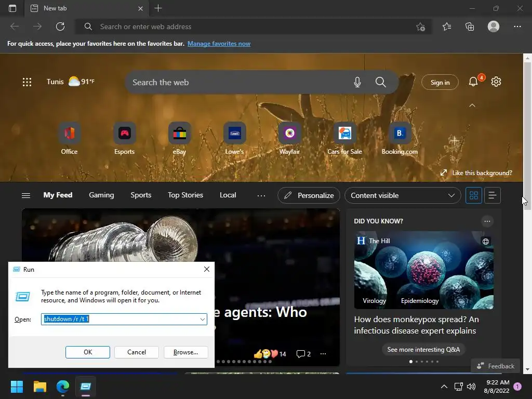The height and width of the screenshot is (399, 532).
Task: Click the Sign in button
Action: [x=440, y=82]
